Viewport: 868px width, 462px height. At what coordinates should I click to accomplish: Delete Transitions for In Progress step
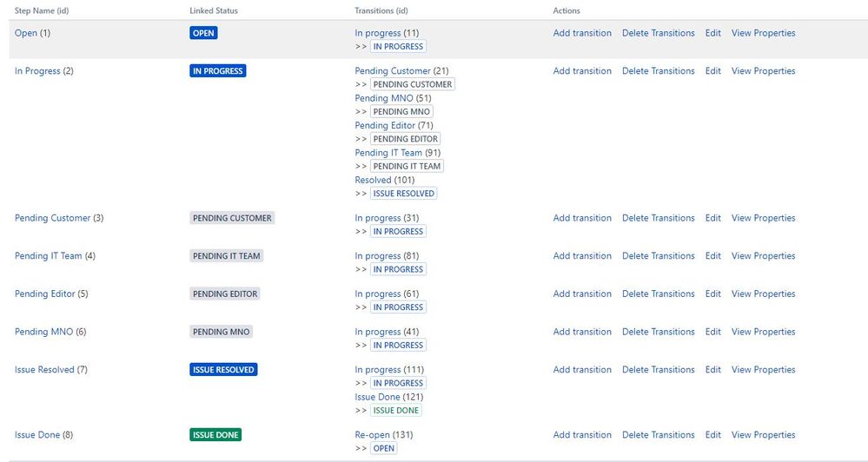659,71
